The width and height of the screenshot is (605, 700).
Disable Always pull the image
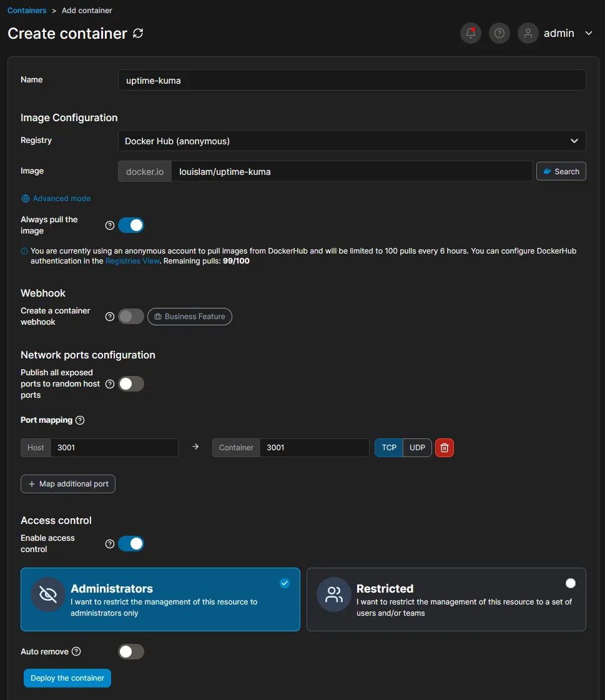[131, 225]
